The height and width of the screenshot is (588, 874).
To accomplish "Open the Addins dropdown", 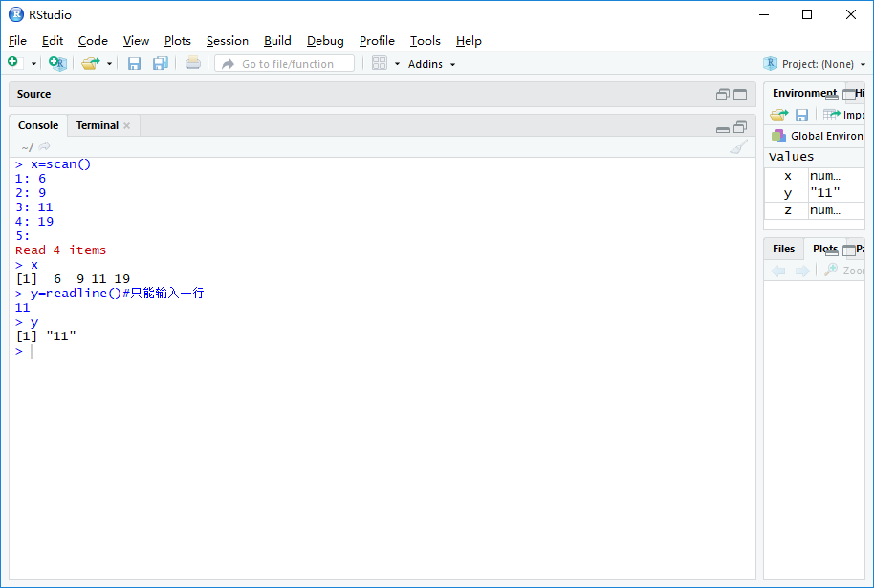I will tap(429, 64).
